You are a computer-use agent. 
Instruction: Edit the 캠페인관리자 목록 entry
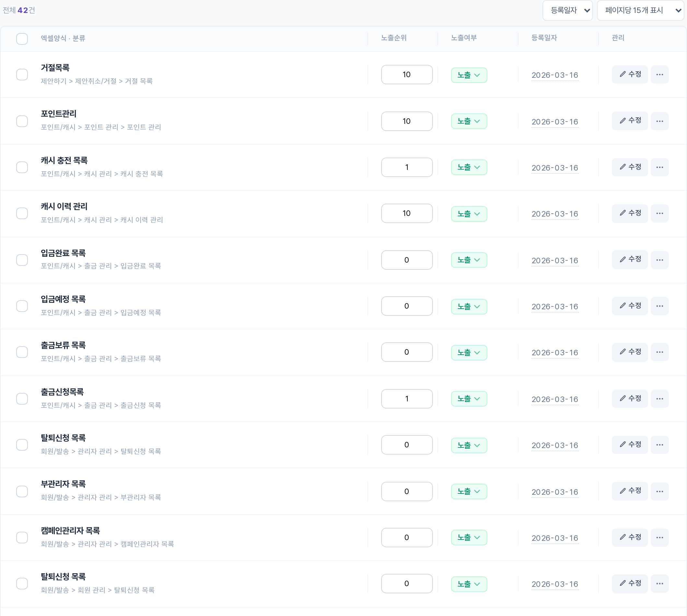click(630, 538)
